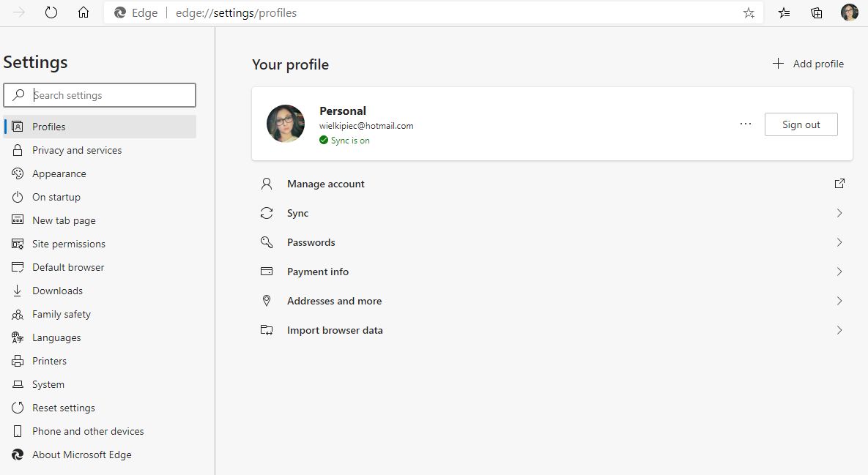Expand the Payment info chevron

[x=839, y=272]
